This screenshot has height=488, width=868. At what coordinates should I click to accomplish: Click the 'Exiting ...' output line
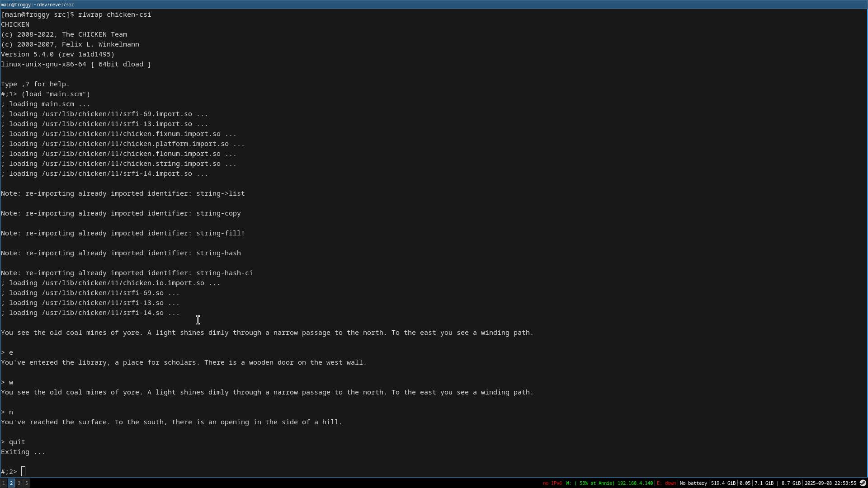click(x=23, y=452)
